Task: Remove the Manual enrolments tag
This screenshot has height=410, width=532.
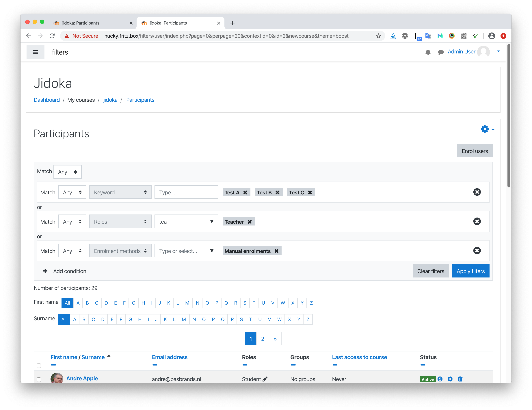Action: pos(276,251)
